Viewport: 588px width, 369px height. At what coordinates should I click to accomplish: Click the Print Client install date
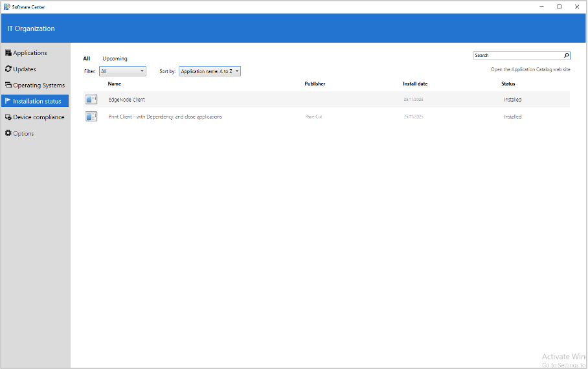pyautogui.click(x=413, y=117)
